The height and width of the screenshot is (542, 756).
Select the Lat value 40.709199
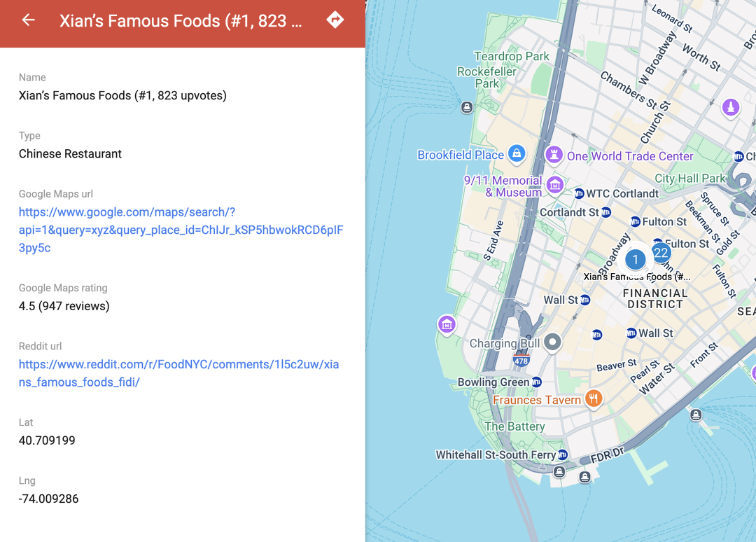tap(47, 440)
